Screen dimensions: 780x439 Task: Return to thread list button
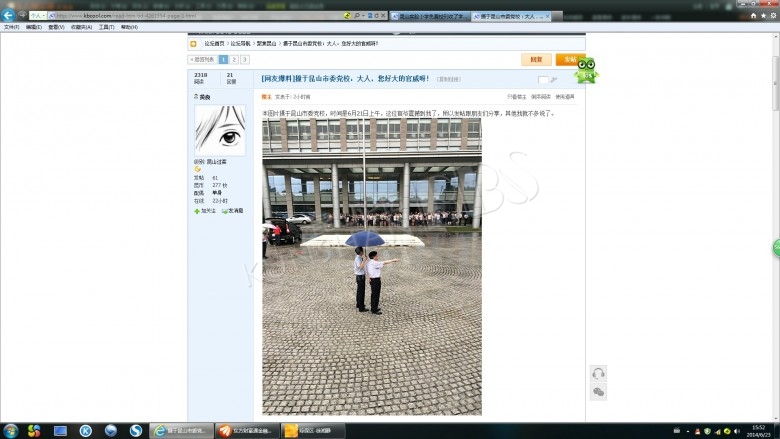tap(202, 60)
